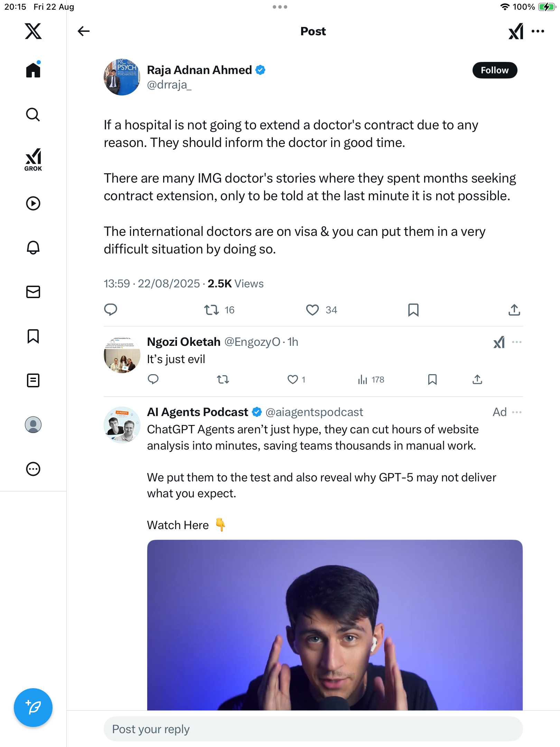Open more options on Ngozi Oketah's reply
560x747 pixels.
pos(516,342)
